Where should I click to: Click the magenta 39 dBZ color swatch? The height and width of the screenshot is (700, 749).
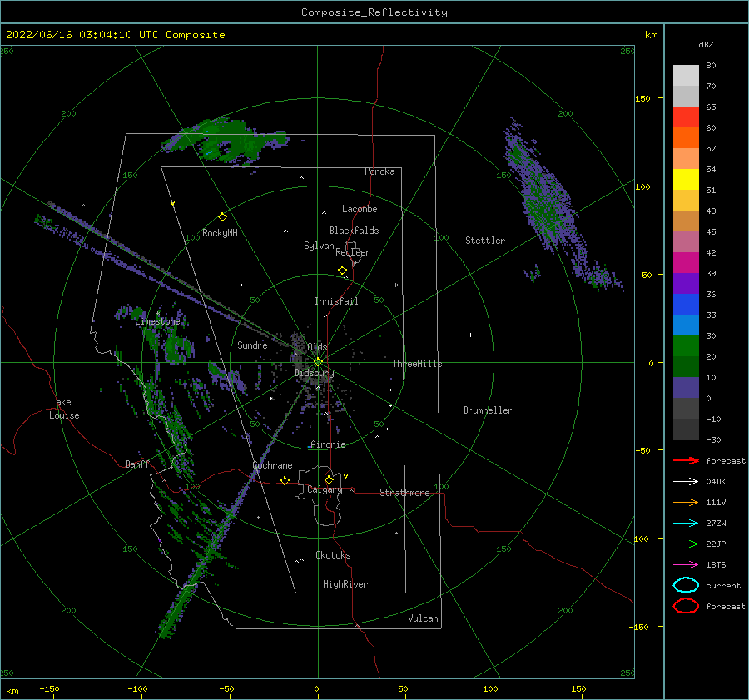[686, 263]
